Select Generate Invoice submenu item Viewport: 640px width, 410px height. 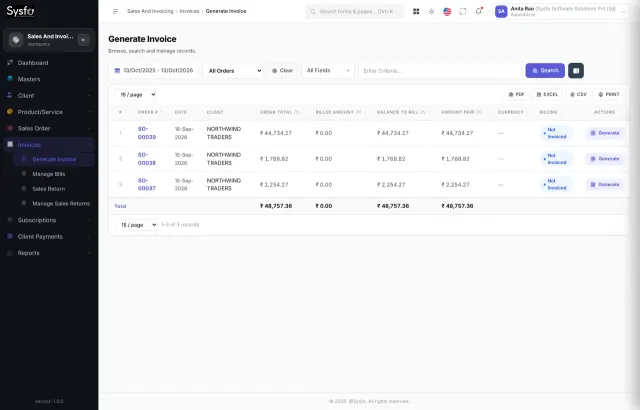pyautogui.click(x=54, y=159)
